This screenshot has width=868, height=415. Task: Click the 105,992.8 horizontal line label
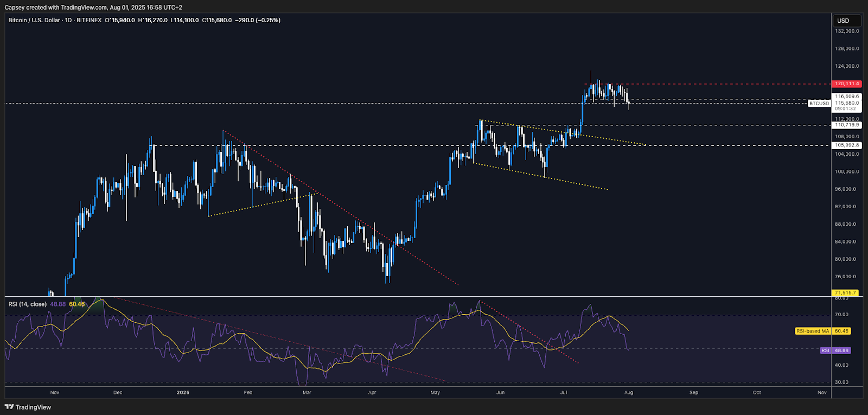coord(847,145)
